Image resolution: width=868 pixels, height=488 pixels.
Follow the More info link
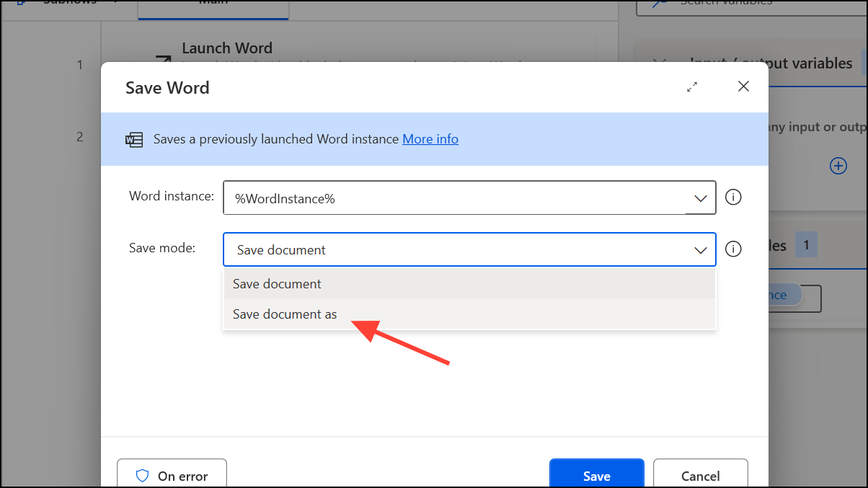(x=430, y=139)
